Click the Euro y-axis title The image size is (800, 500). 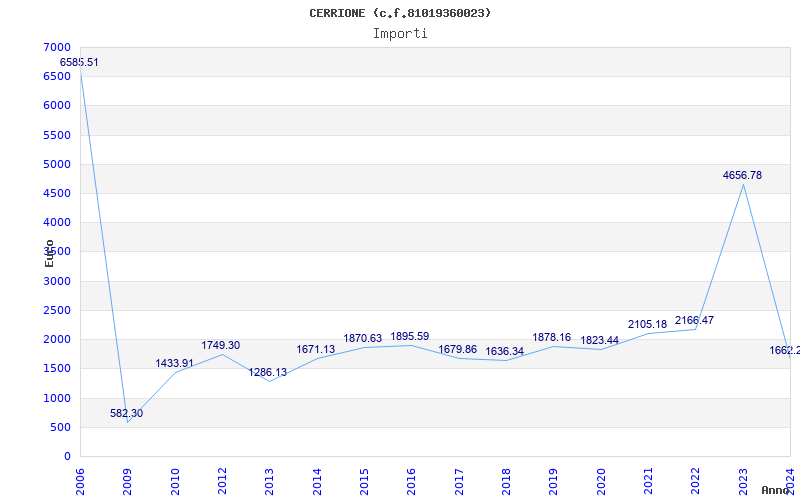pyautogui.click(x=49, y=253)
